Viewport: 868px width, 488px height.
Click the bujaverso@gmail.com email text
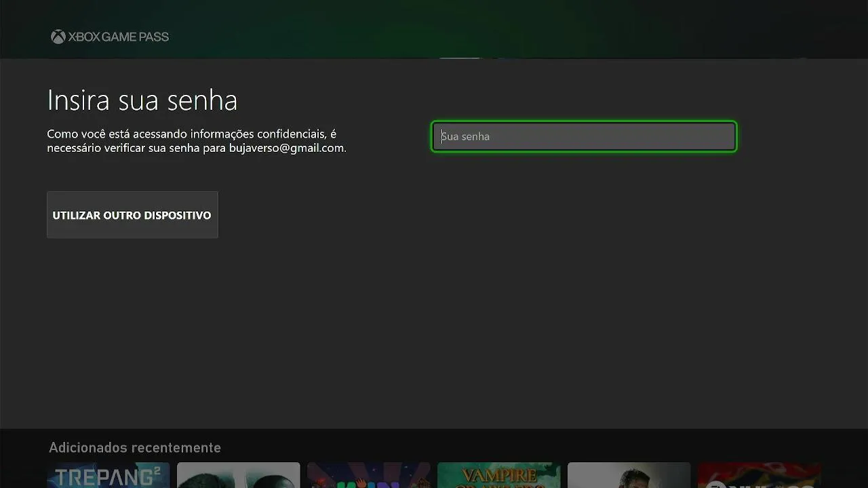click(x=286, y=148)
